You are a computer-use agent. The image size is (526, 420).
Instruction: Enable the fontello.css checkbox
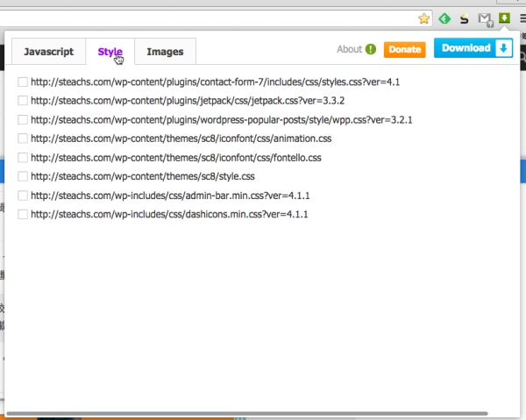click(23, 157)
